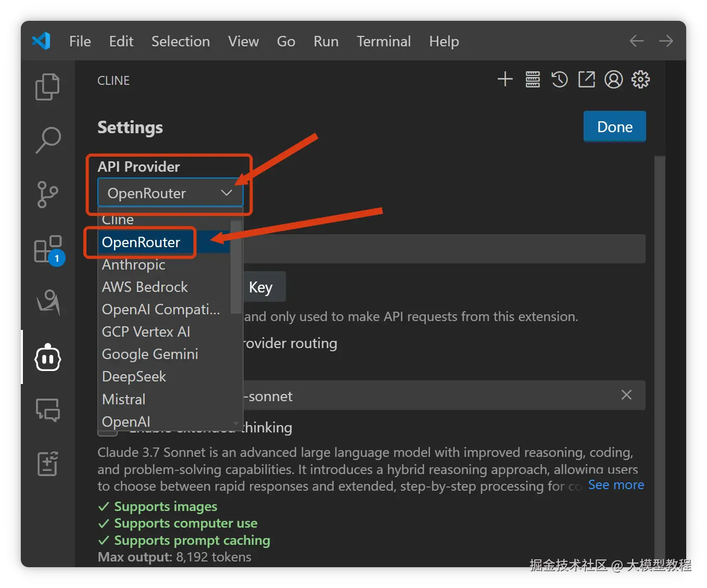707x588 pixels.
Task: Open the Terminal menu
Action: [x=384, y=41]
